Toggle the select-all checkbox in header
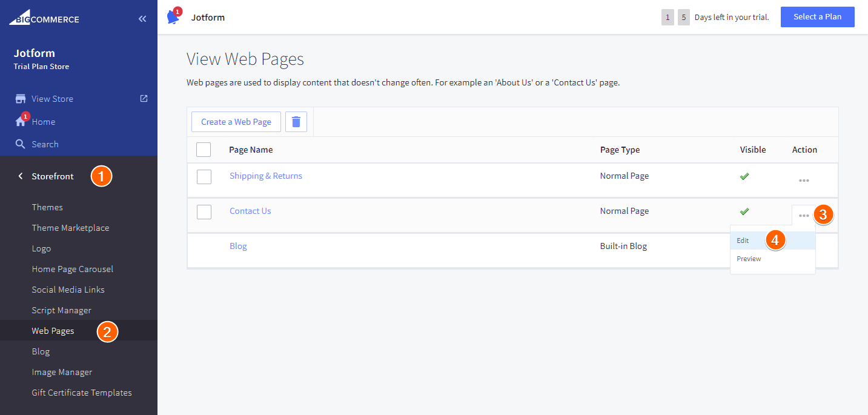Screen dimensions: 868x415 pyautogui.click(x=204, y=150)
